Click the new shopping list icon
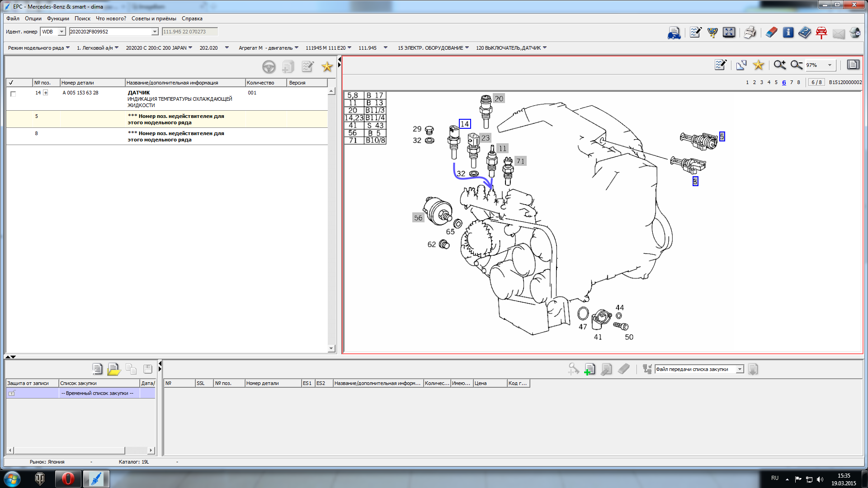 (x=97, y=369)
